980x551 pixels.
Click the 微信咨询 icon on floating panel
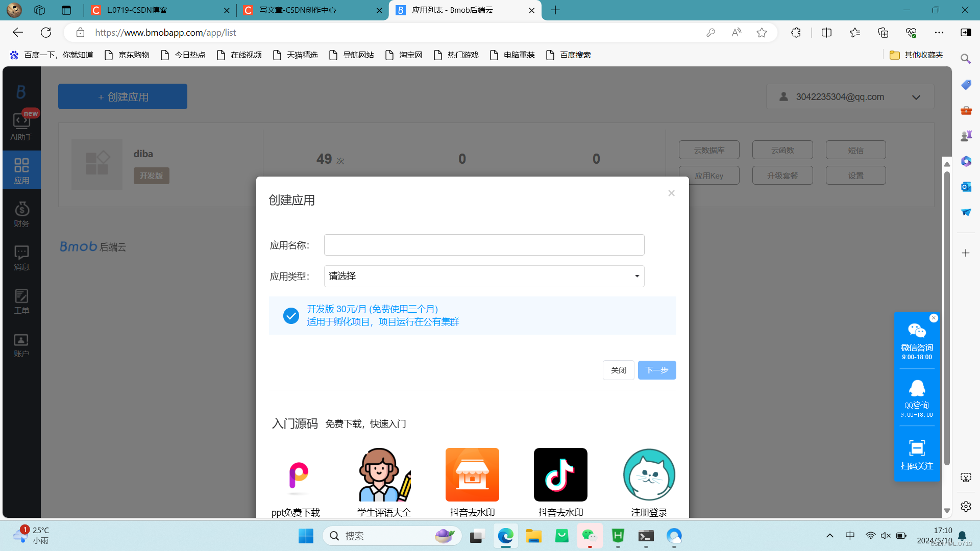[917, 331]
